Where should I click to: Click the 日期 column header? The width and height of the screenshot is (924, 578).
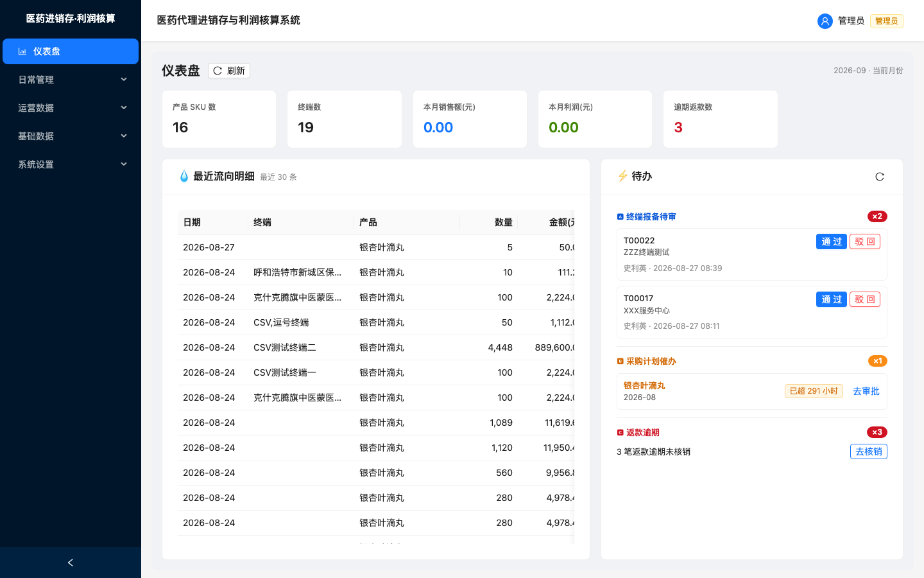point(213,222)
